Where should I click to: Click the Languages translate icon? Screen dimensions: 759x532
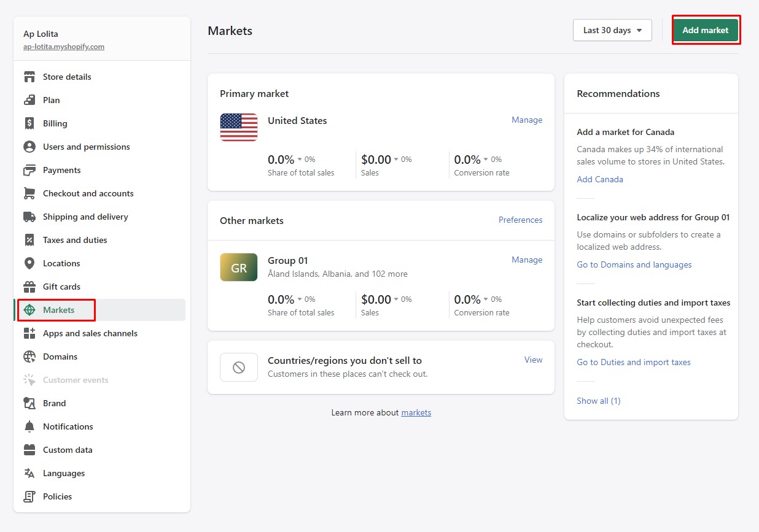pyautogui.click(x=29, y=473)
